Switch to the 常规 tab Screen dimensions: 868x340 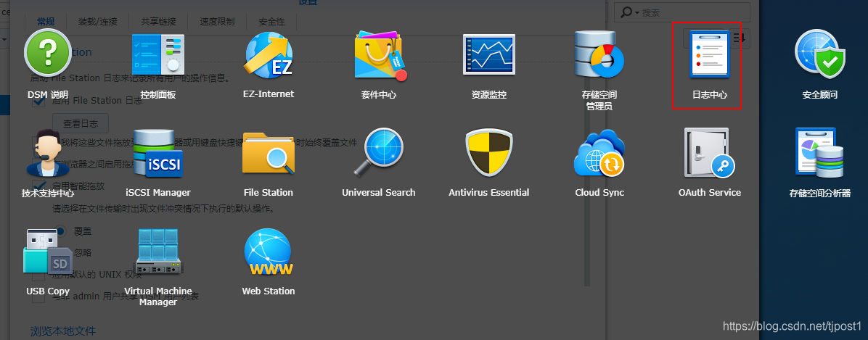46,22
